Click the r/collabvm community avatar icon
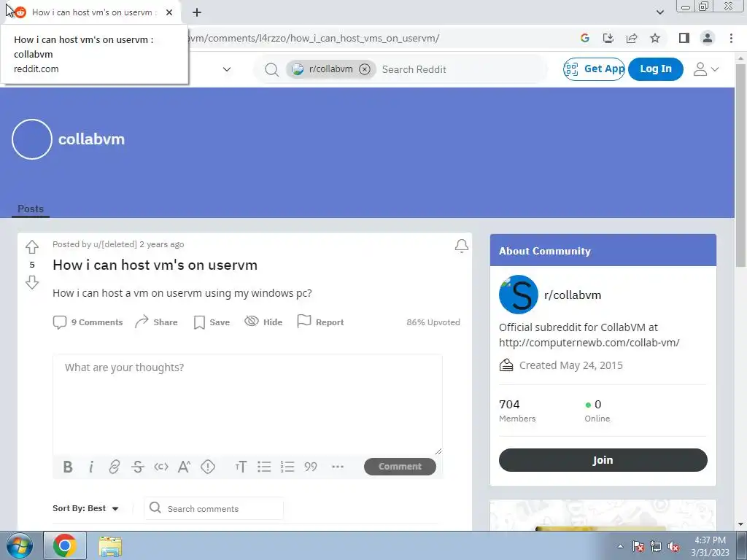Screen dimensions: 747x560 pyautogui.click(x=519, y=295)
